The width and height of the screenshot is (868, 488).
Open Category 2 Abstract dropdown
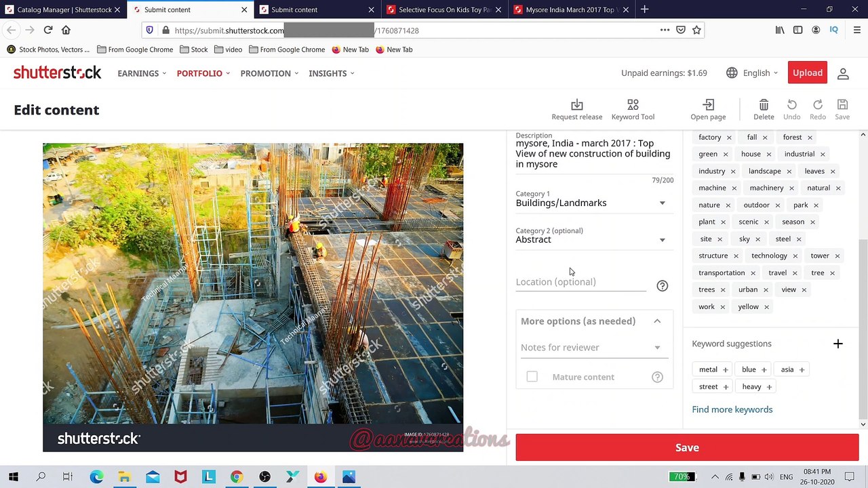[590, 239]
